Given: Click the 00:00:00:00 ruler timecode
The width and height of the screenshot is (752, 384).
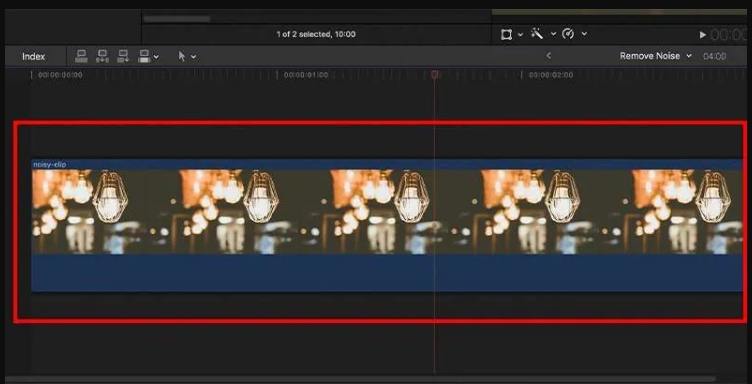Looking at the screenshot, I should (x=60, y=75).
